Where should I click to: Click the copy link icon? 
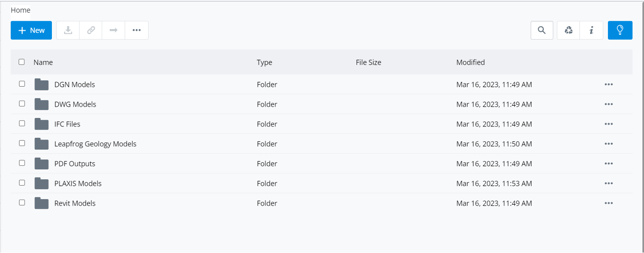point(91,30)
